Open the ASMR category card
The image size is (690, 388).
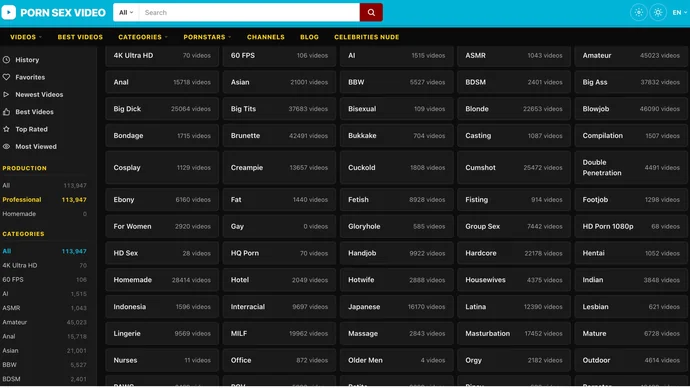coord(514,55)
